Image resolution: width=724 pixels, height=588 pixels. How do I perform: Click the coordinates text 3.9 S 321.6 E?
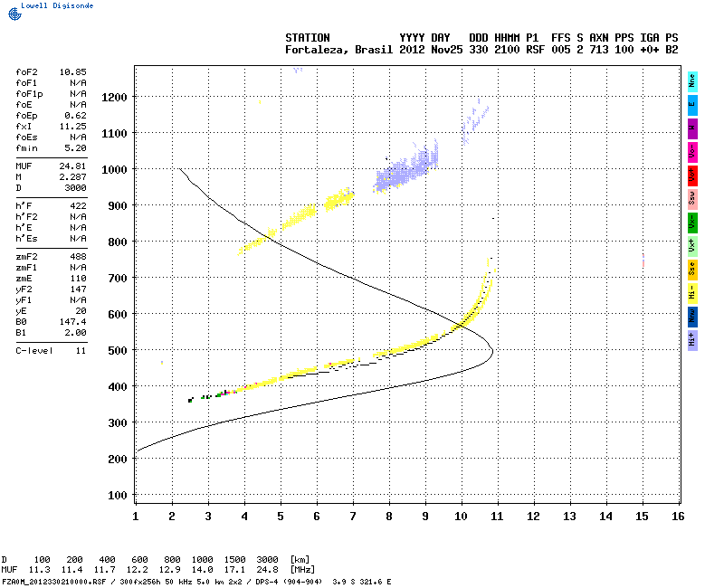click(x=361, y=582)
